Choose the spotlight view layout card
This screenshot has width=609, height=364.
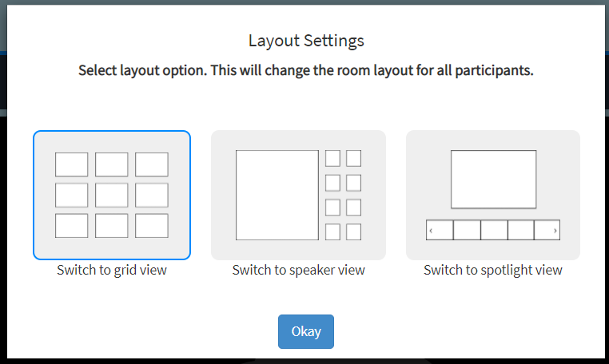coord(493,195)
